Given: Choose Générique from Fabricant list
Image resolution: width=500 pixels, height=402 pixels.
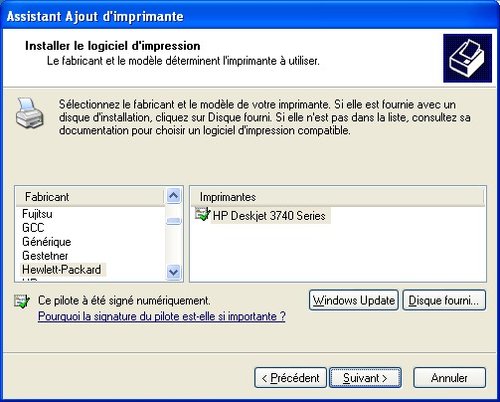Looking at the screenshot, I should [x=47, y=242].
